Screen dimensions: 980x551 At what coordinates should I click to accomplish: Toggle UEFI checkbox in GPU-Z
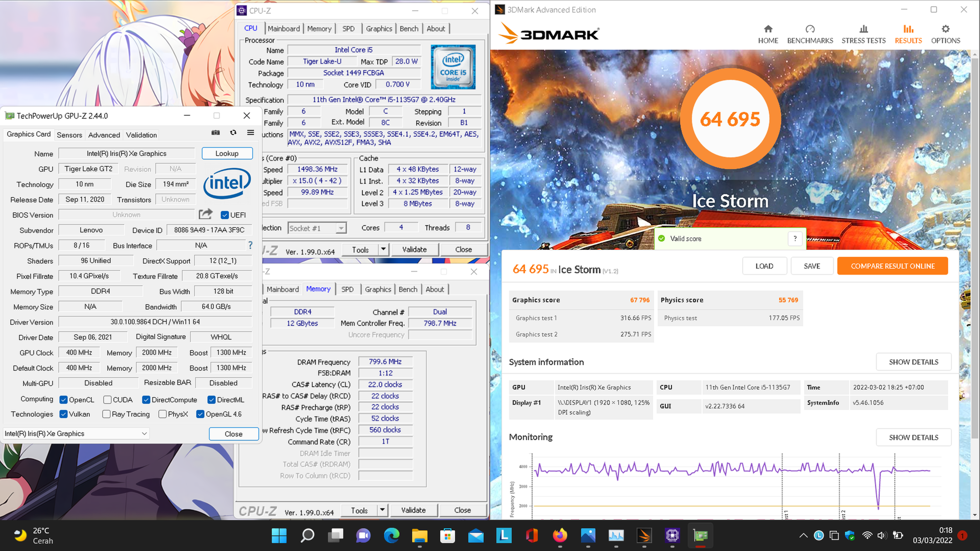click(x=225, y=215)
